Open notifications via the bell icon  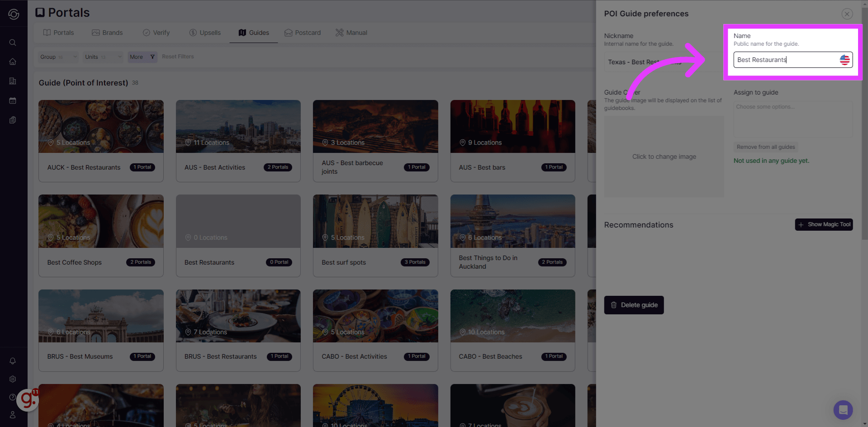pos(12,361)
